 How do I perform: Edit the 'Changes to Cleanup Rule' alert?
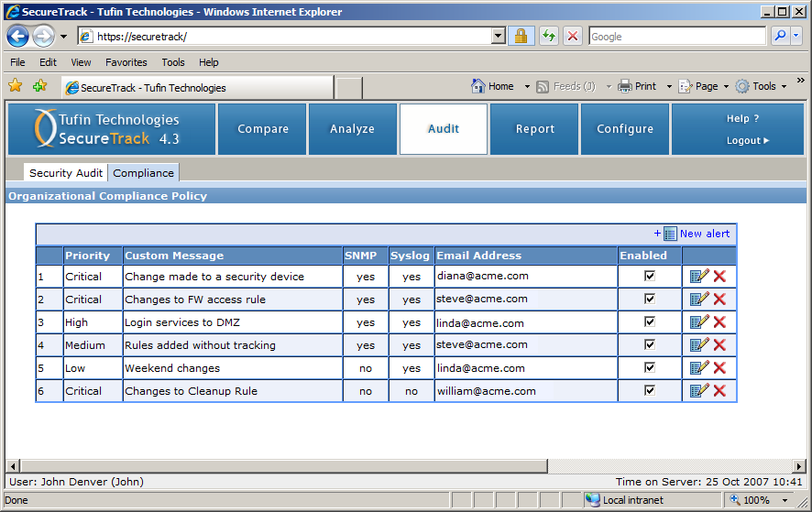point(699,390)
